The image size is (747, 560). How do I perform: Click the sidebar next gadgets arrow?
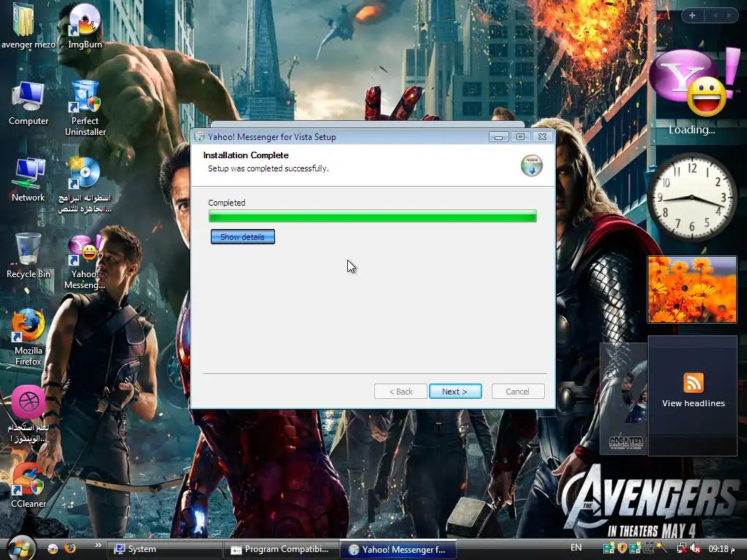pyautogui.click(x=729, y=15)
